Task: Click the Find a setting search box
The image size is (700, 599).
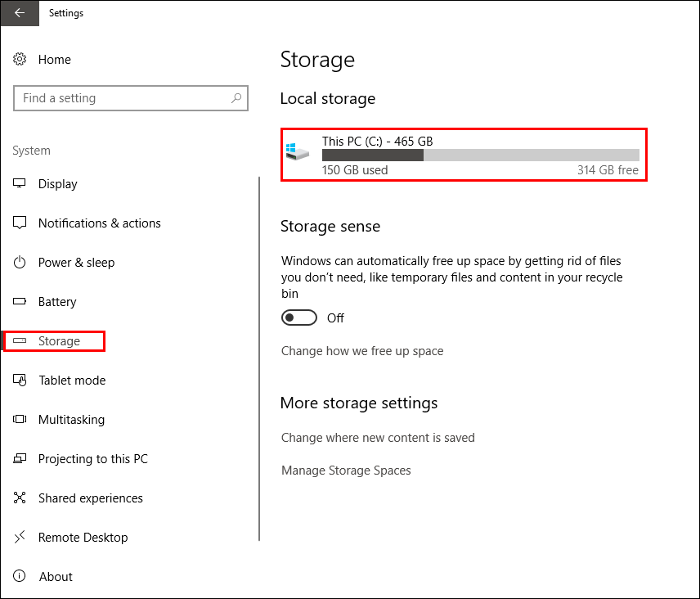Action: [131, 98]
